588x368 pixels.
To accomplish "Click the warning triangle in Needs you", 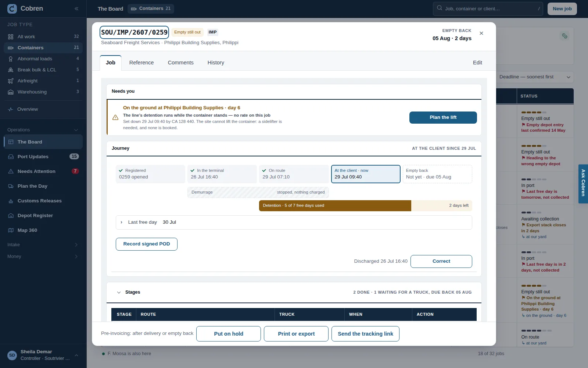I will (x=115, y=117).
